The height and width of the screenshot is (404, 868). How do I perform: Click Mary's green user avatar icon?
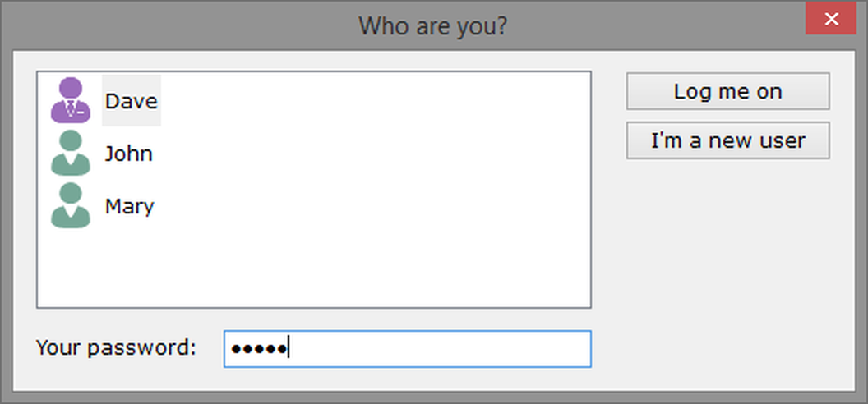pyautogui.click(x=71, y=205)
